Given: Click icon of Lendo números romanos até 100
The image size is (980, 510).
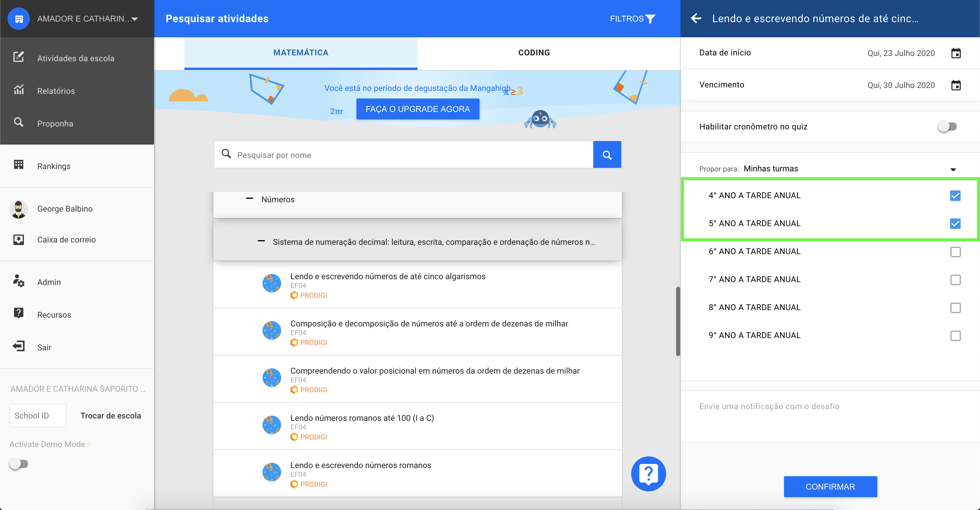Looking at the screenshot, I should coord(272,425).
